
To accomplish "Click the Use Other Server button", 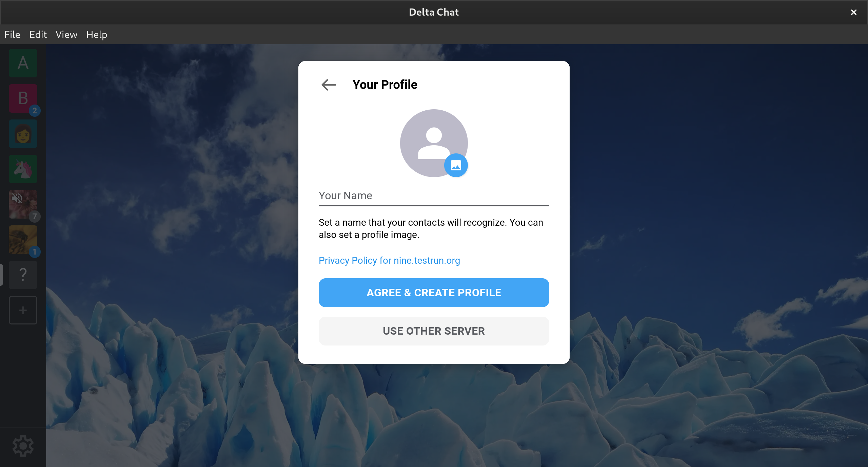I will [434, 331].
